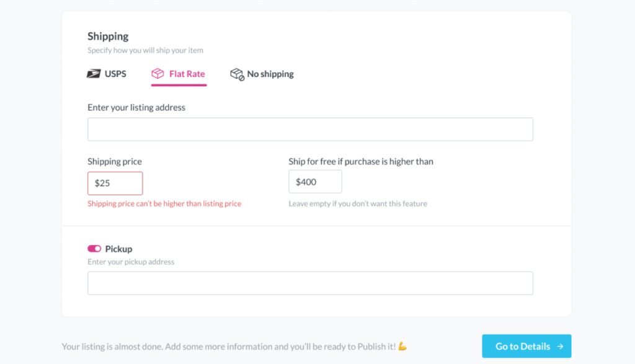Click the $400 free-shipping threshold field
The height and width of the screenshot is (364, 635).
tap(315, 181)
